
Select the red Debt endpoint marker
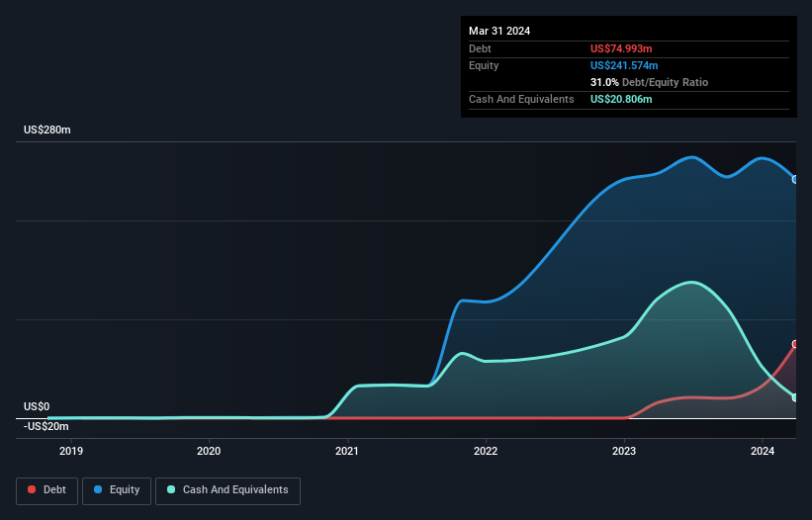click(795, 344)
